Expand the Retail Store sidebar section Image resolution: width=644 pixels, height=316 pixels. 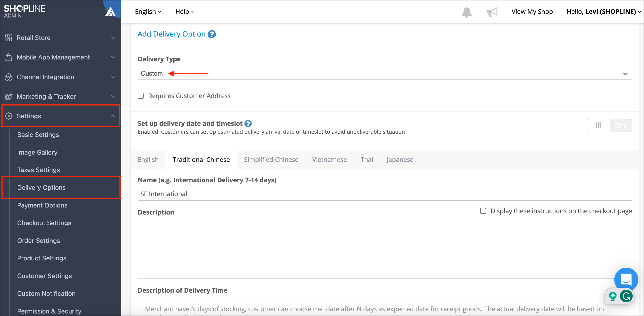click(x=60, y=38)
